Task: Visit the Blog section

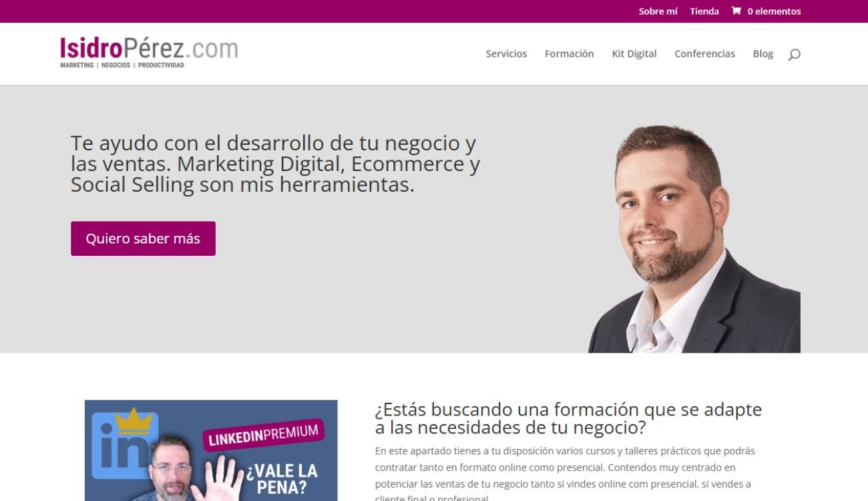Action: [763, 54]
